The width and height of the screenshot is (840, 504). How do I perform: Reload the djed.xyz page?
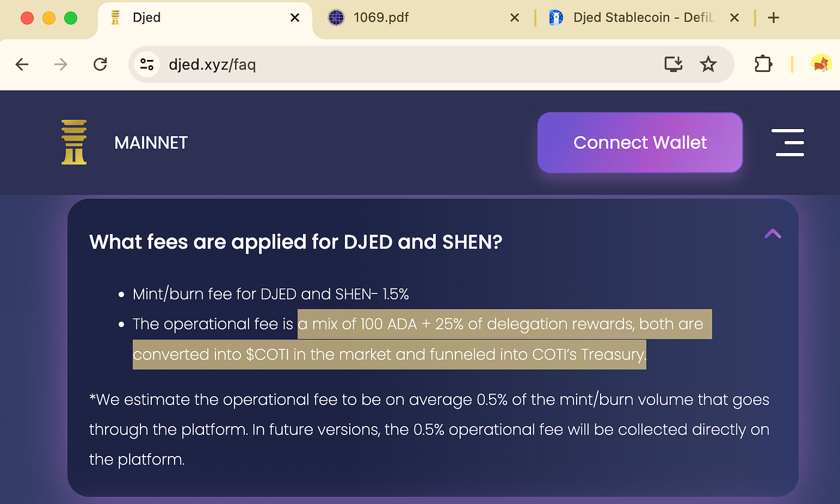pos(100,64)
